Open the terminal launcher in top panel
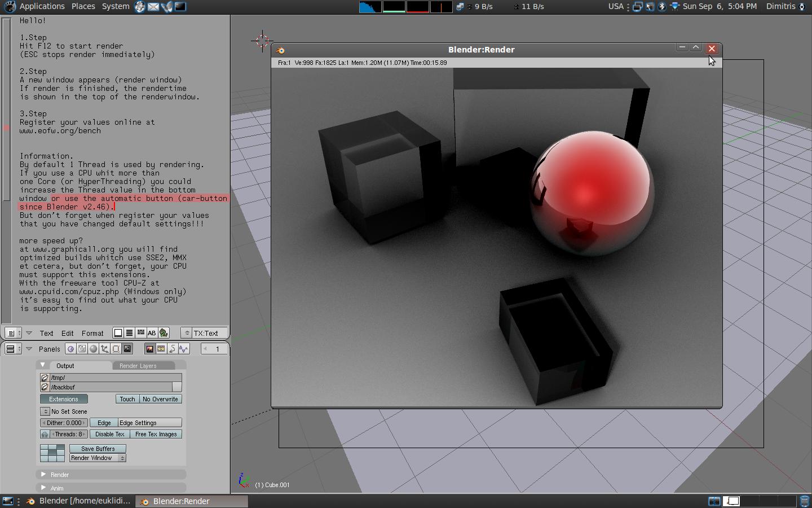 [180, 7]
